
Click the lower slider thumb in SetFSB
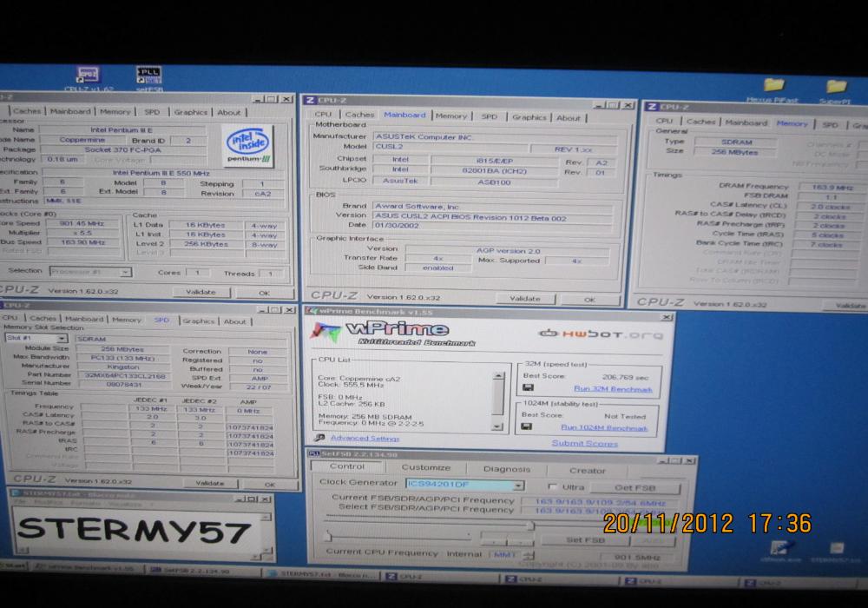tap(329, 536)
